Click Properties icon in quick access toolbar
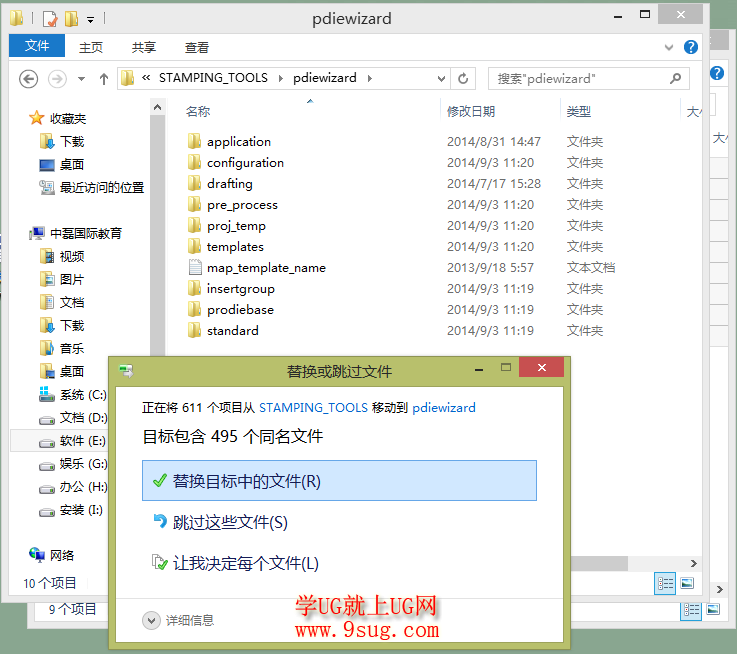The height and width of the screenshot is (654, 737). (x=50, y=19)
